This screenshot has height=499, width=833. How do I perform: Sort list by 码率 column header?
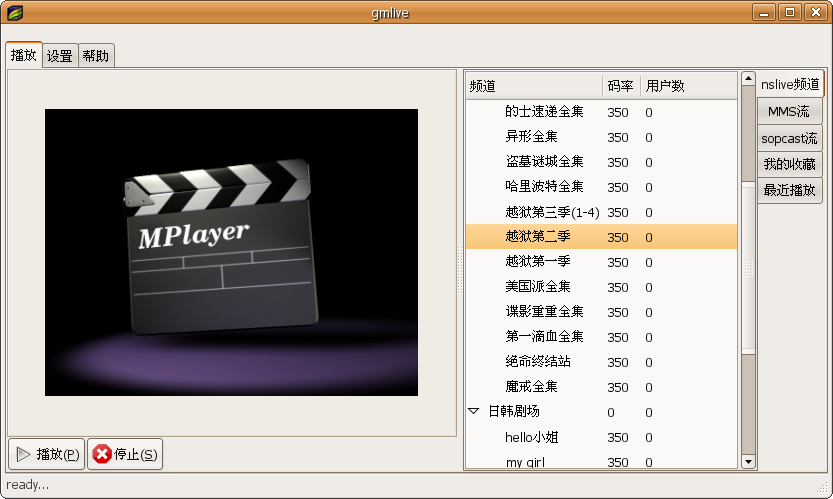coord(621,86)
